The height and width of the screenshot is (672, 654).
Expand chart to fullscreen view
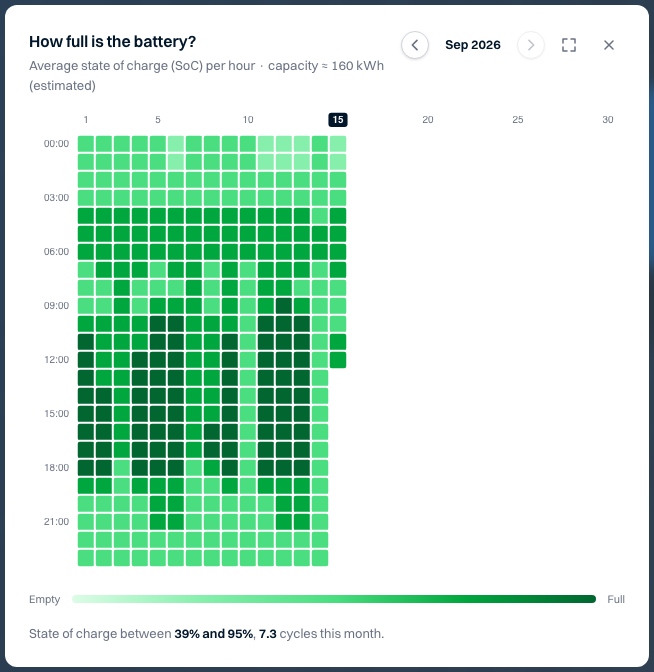(x=569, y=45)
